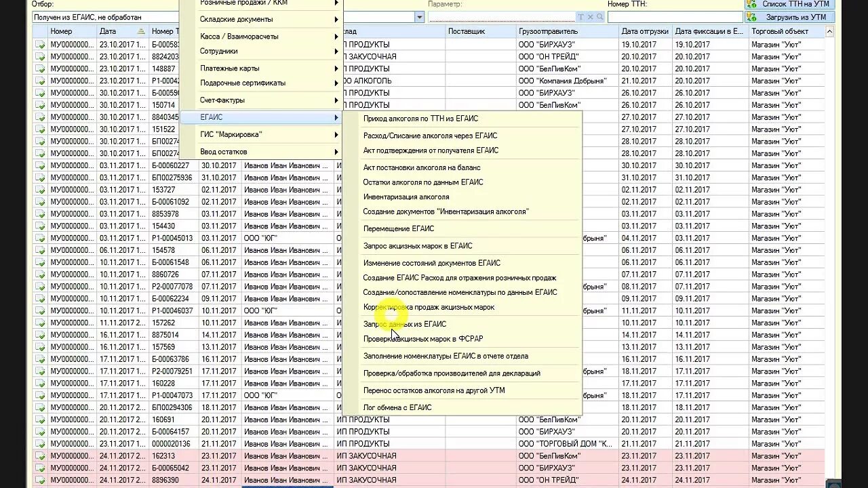Expand Касса / Взаиморасчеты submenu arrow
This screenshot has height=488, width=868.
click(336, 37)
